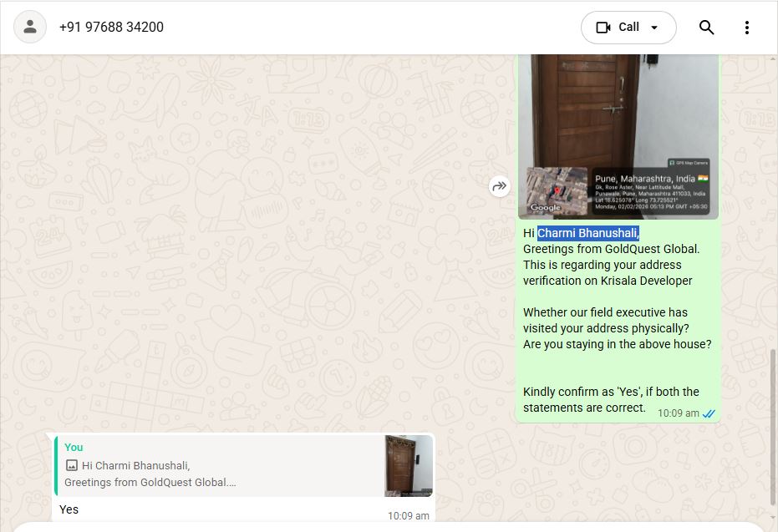Click the received 'Yes' message text
Screen dimensions: 778x532
click(x=69, y=509)
